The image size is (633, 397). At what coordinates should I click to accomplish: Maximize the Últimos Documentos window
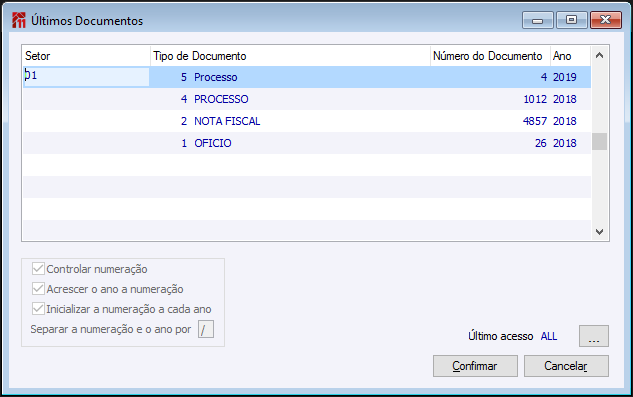point(571,20)
